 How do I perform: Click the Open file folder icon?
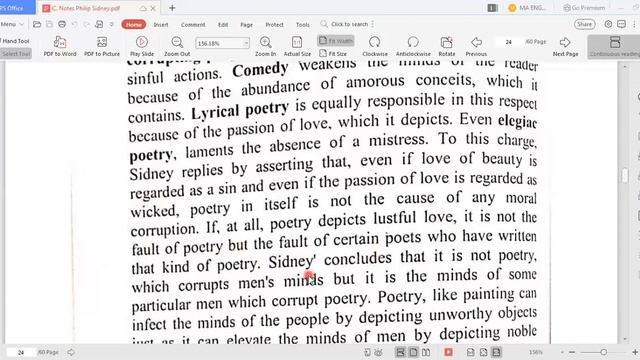(x=37, y=24)
